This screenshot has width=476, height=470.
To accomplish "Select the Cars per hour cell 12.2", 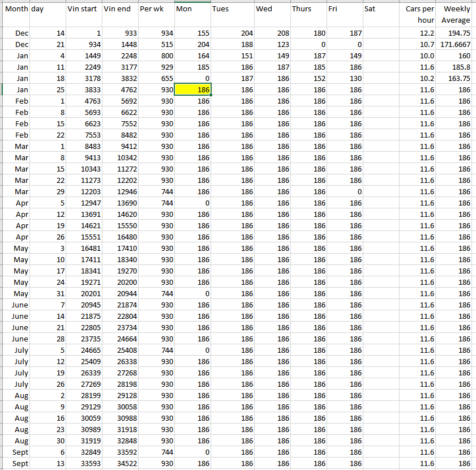I will click(x=418, y=33).
